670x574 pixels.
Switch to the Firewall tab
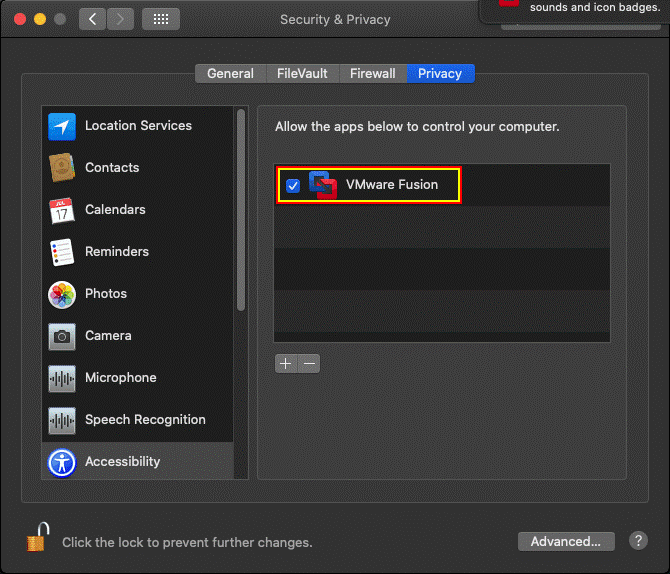pyautogui.click(x=373, y=73)
